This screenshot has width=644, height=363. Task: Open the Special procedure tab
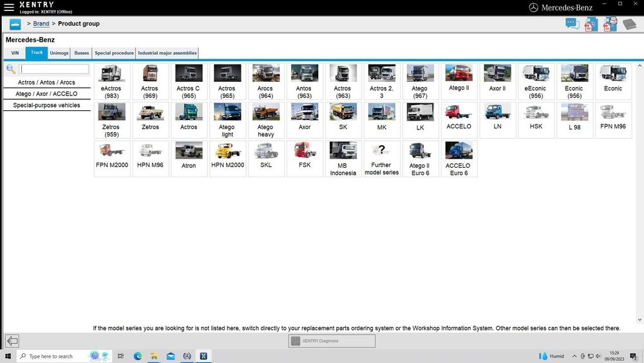pos(114,53)
